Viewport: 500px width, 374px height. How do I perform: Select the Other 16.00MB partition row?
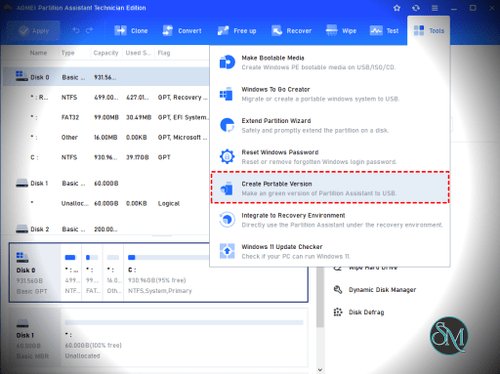pyautogui.click(x=106, y=137)
